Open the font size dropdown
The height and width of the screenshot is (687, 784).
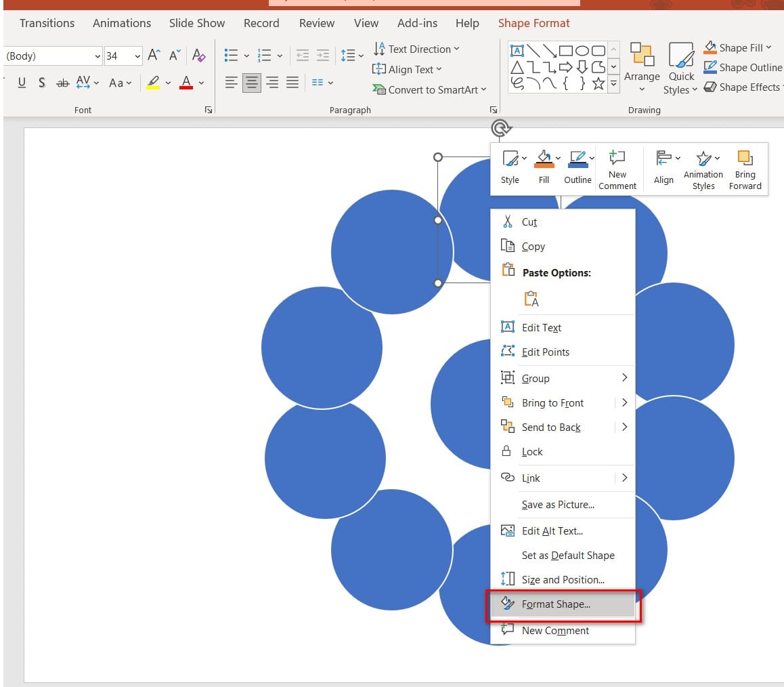click(137, 56)
